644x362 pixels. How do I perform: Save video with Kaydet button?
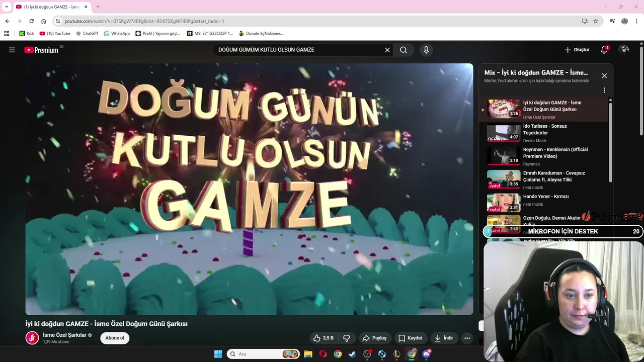(x=411, y=338)
